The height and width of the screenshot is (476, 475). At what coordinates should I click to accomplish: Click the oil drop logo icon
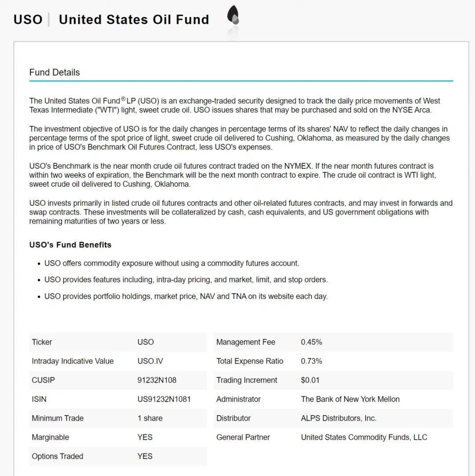click(x=233, y=15)
